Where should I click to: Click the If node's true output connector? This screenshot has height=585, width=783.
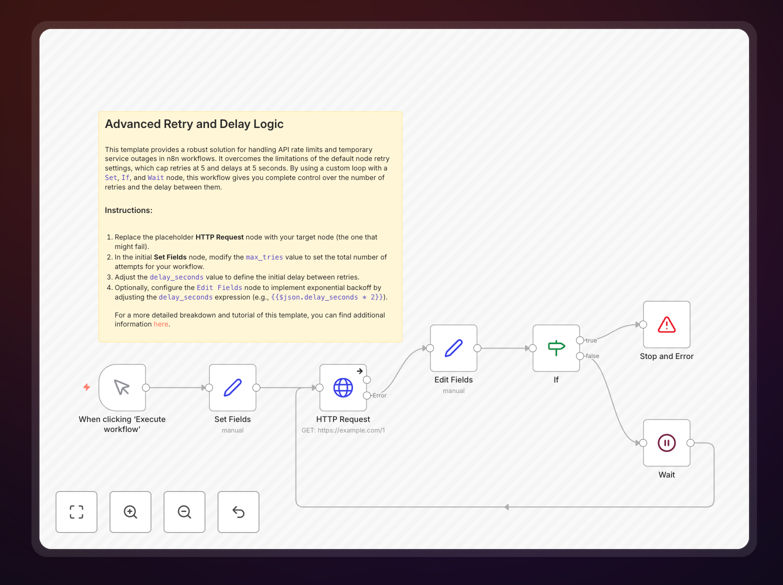(x=580, y=340)
